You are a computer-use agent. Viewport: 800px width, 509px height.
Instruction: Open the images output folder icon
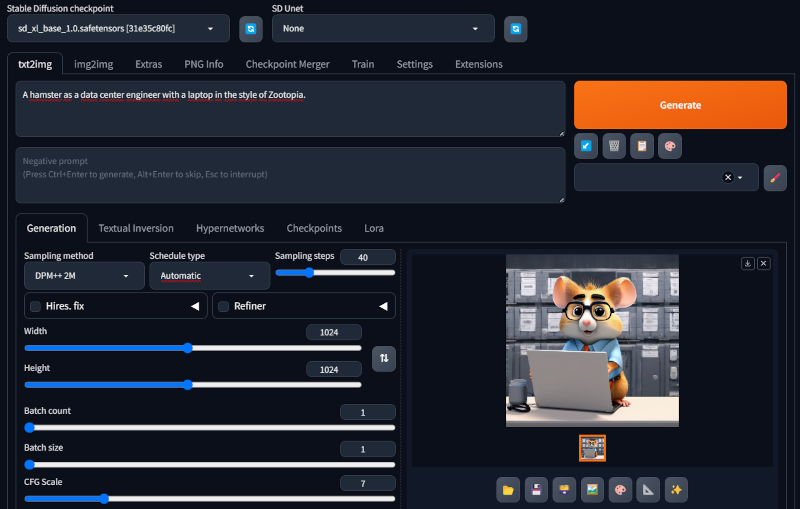point(508,489)
